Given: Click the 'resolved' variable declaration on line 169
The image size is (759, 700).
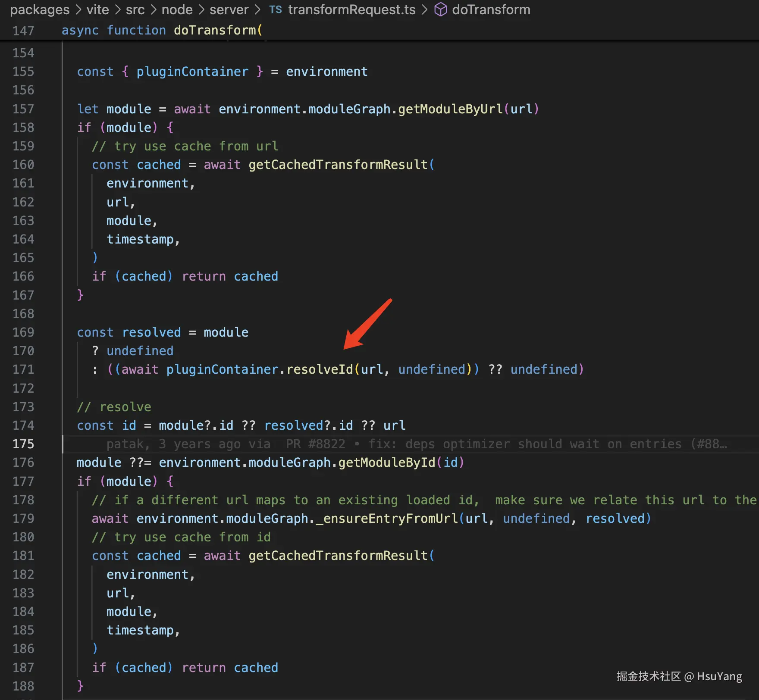Looking at the screenshot, I should tap(151, 332).
